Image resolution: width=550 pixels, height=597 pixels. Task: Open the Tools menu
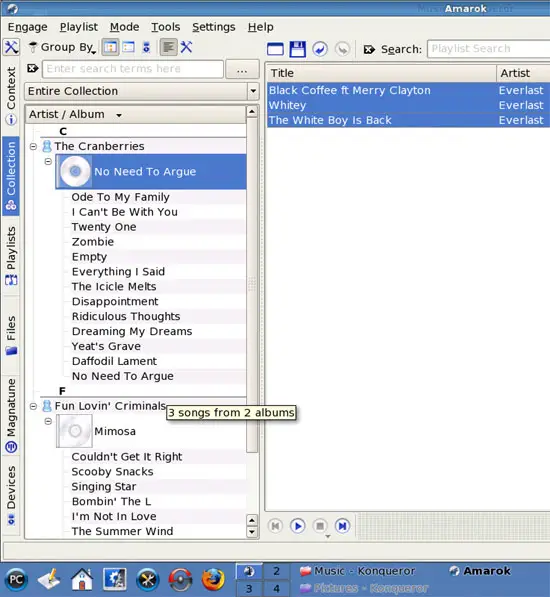tap(166, 27)
